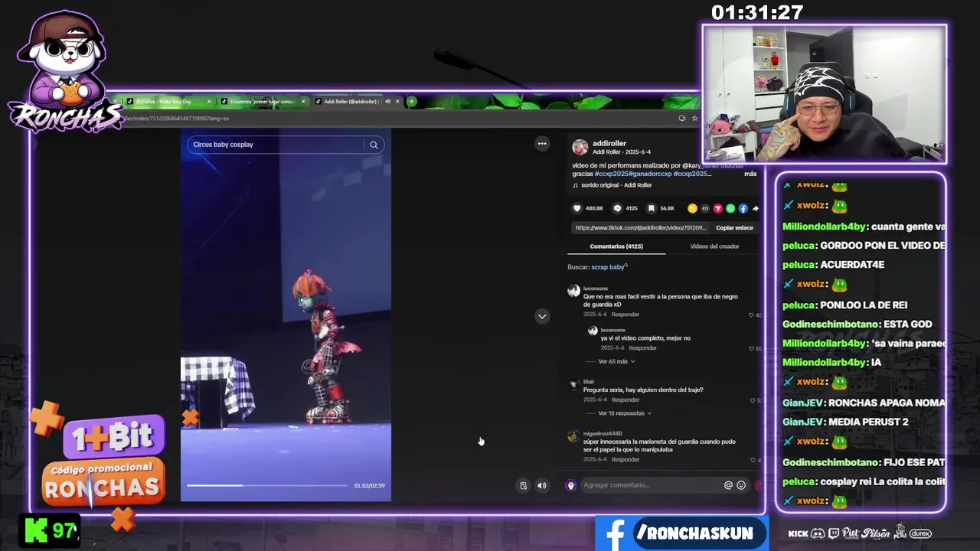Close the Addi Roller browser tab
Screen dimensions: 980x551
(397, 101)
